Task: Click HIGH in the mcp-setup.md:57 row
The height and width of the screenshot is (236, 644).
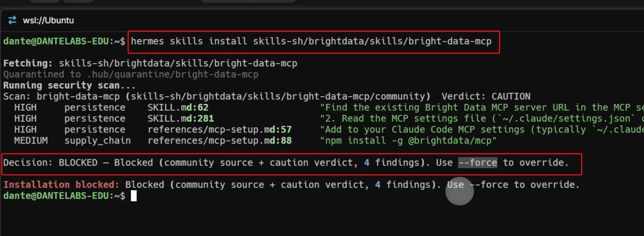Action: click(25, 130)
